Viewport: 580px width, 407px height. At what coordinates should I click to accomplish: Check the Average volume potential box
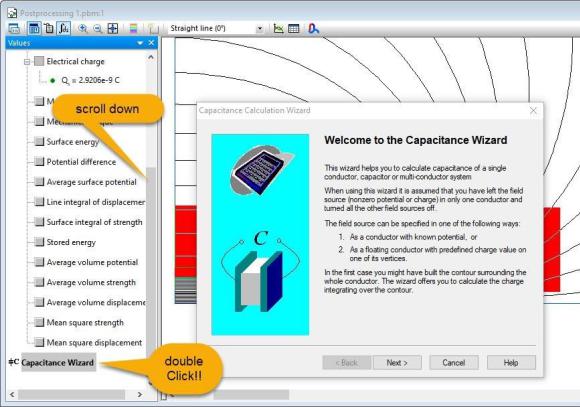pyautogui.click(x=39, y=262)
